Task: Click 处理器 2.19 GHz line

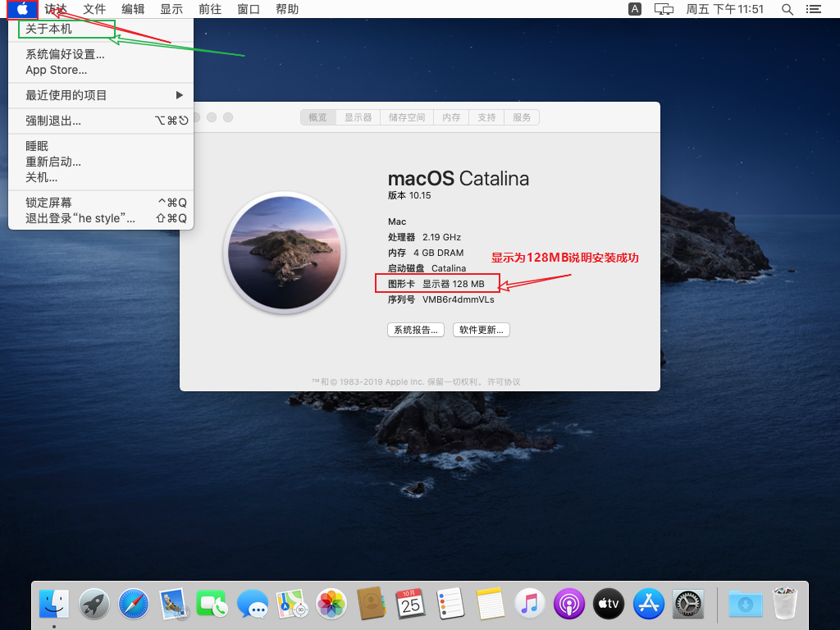Action: (x=424, y=237)
